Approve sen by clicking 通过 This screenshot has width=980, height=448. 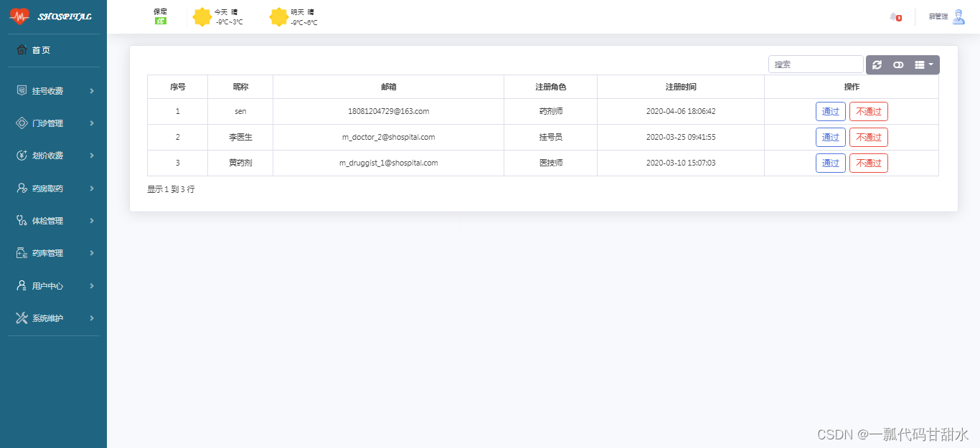[830, 111]
